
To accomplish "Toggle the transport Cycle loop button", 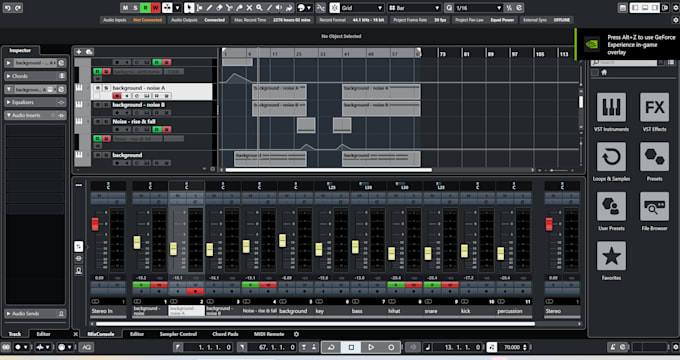I will 331,347.
